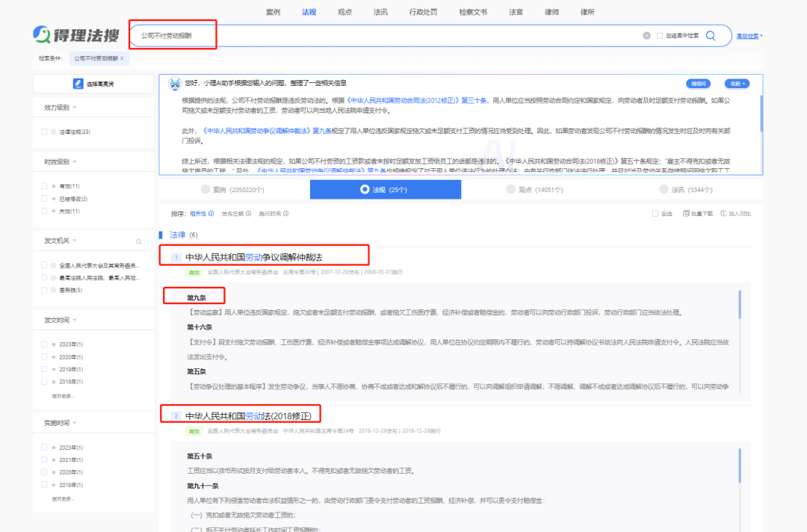The width and height of the screenshot is (807, 532).
Task: Expand the 最高法院人民法院 plus icon
Action: pyautogui.click(x=54, y=278)
